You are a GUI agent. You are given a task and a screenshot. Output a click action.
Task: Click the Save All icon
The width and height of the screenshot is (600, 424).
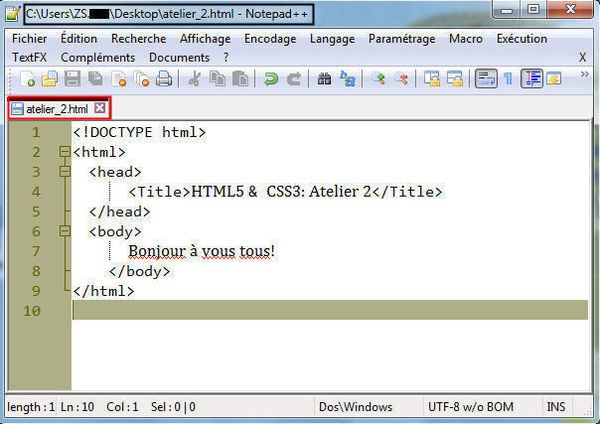[95, 79]
